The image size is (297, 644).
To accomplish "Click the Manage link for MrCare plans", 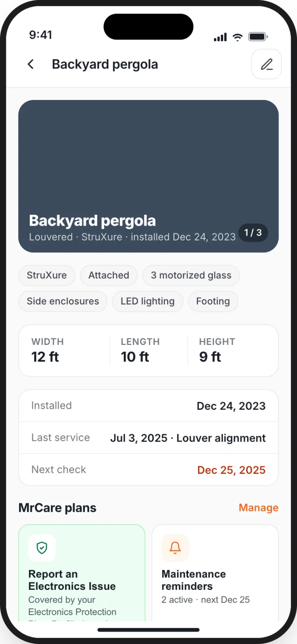I will pyautogui.click(x=259, y=508).
